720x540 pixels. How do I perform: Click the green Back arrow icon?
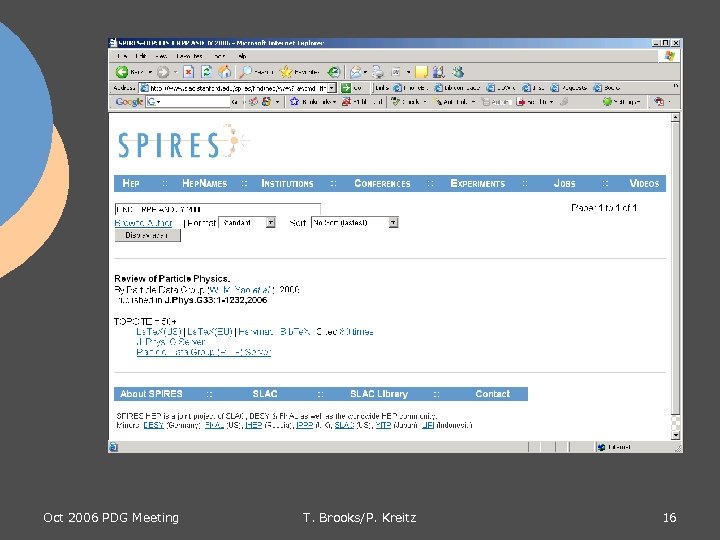coord(122,72)
